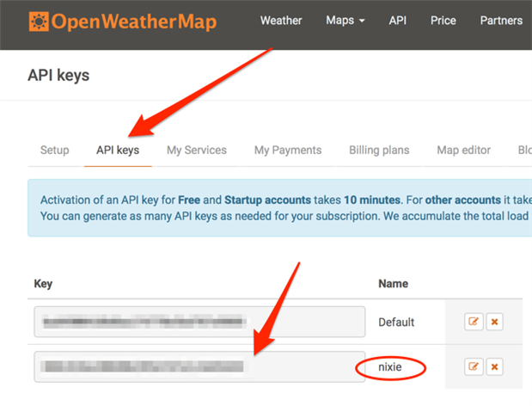Go to Weather in top navigation
This screenshot has height=406, width=532.
click(x=281, y=21)
